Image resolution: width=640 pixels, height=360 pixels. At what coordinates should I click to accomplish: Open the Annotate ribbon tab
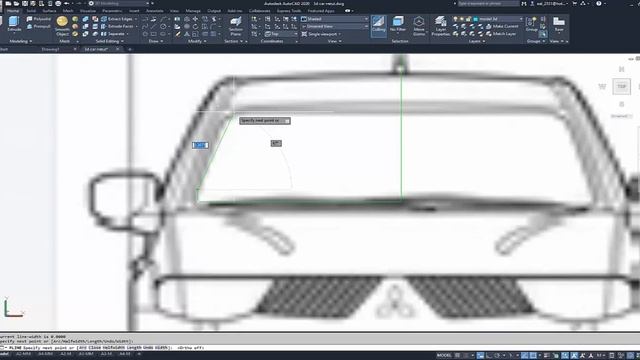pyautogui.click(x=154, y=11)
